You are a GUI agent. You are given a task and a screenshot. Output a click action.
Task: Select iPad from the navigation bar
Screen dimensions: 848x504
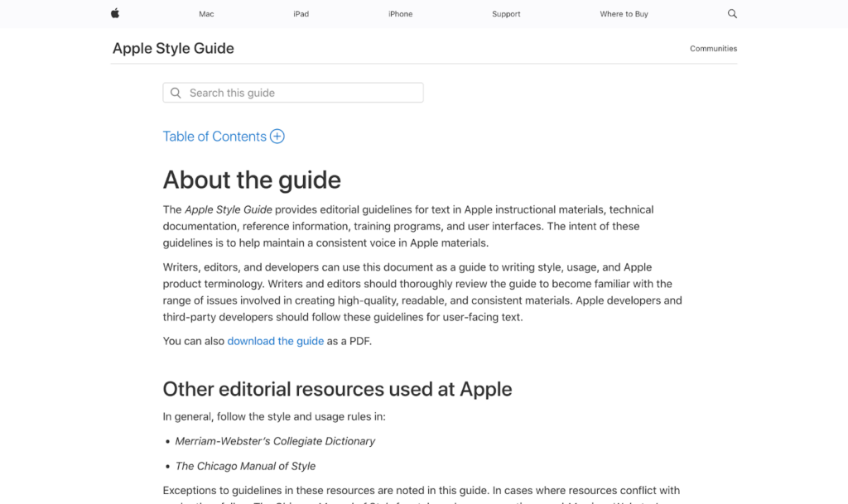click(x=301, y=13)
